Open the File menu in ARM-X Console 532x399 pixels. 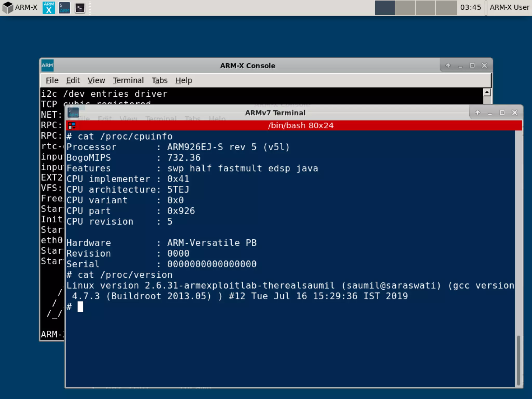52,81
